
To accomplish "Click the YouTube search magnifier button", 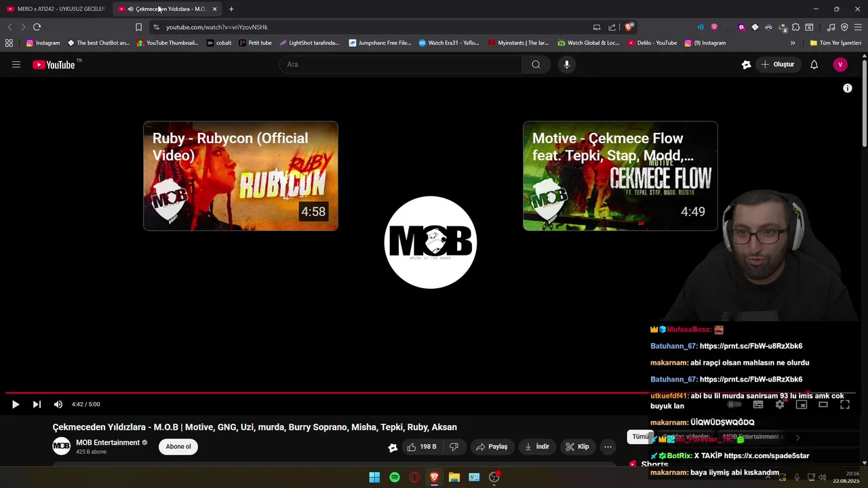I will coord(536,64).
